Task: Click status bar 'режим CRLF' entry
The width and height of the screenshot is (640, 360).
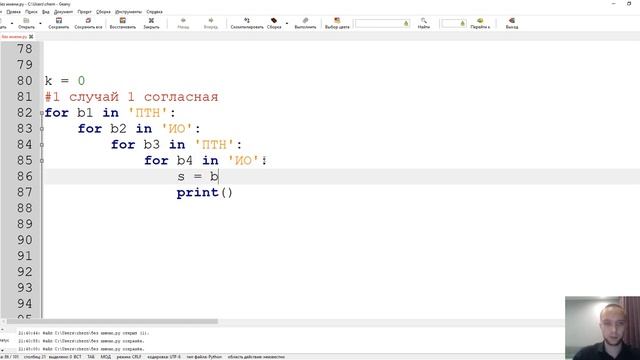Action: [129, 357]
